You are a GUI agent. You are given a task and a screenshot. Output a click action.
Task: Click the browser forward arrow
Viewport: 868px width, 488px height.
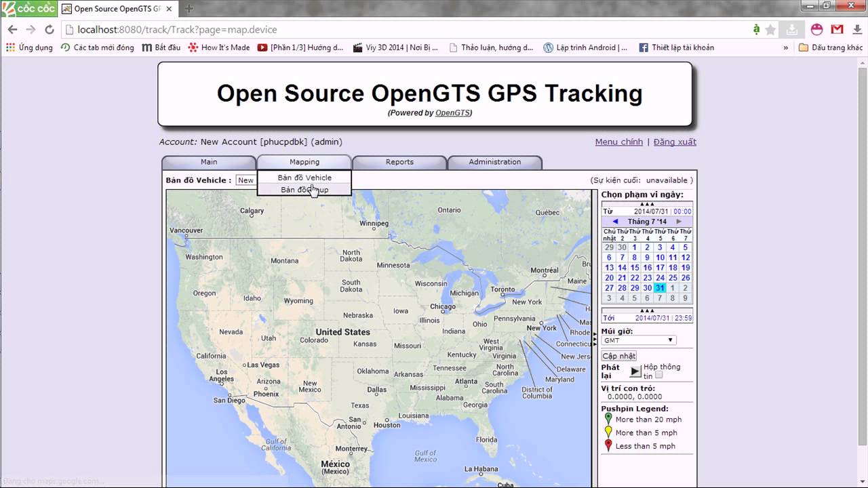31,30
